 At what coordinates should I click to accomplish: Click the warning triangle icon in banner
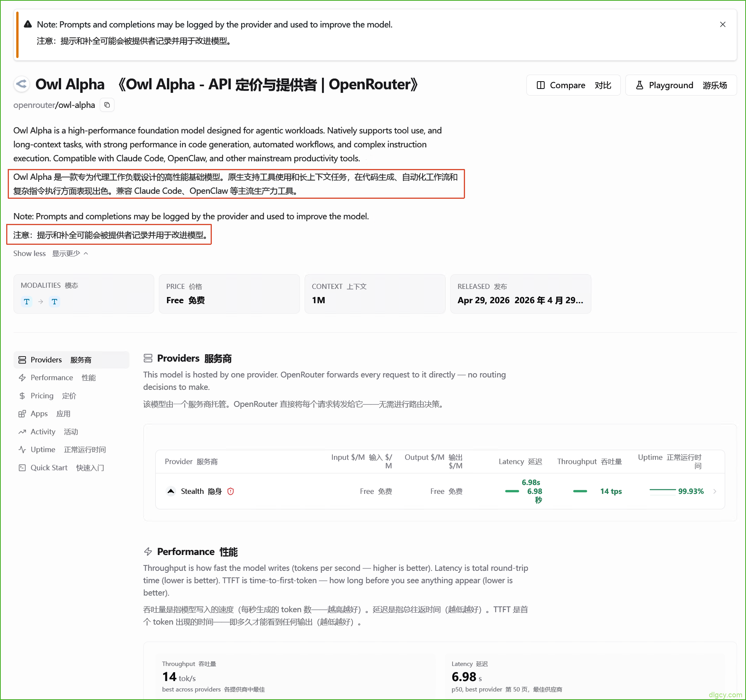tap(28, 24)
